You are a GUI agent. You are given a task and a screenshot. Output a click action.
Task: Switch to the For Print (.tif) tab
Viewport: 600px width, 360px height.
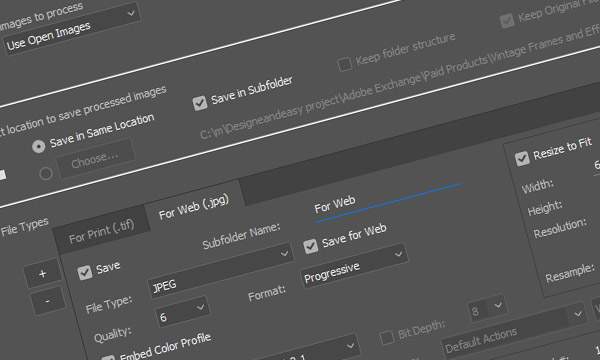pos(101,232)
